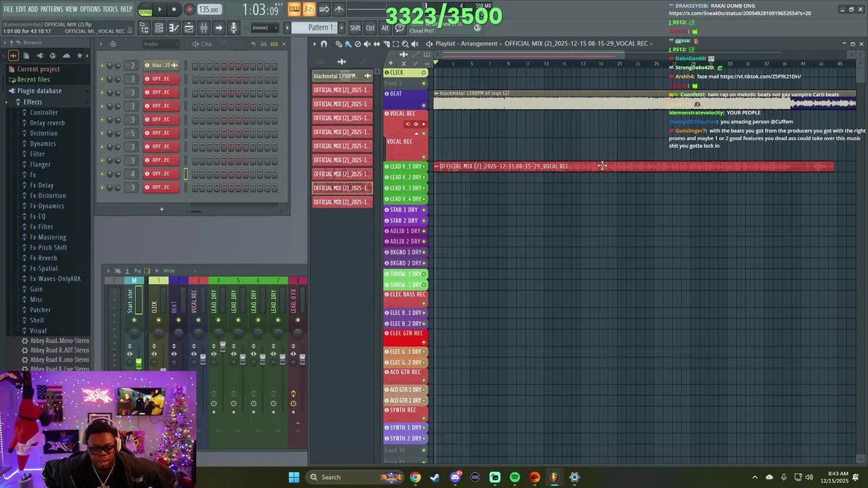Viewport: 868px width, 488px height.
Task: Toggle the metronome icon
Action: point(339,9)
